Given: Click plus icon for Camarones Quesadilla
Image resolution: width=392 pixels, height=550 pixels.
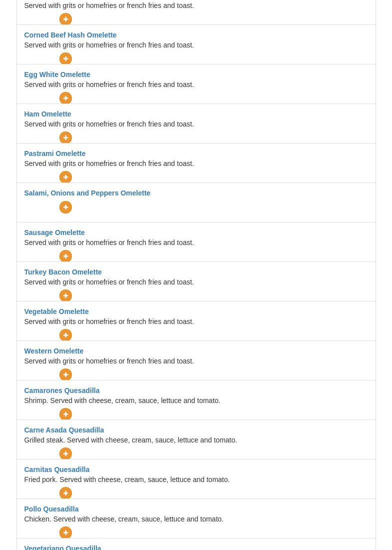Looking at the screenshot, I should [x=65, y=414].
